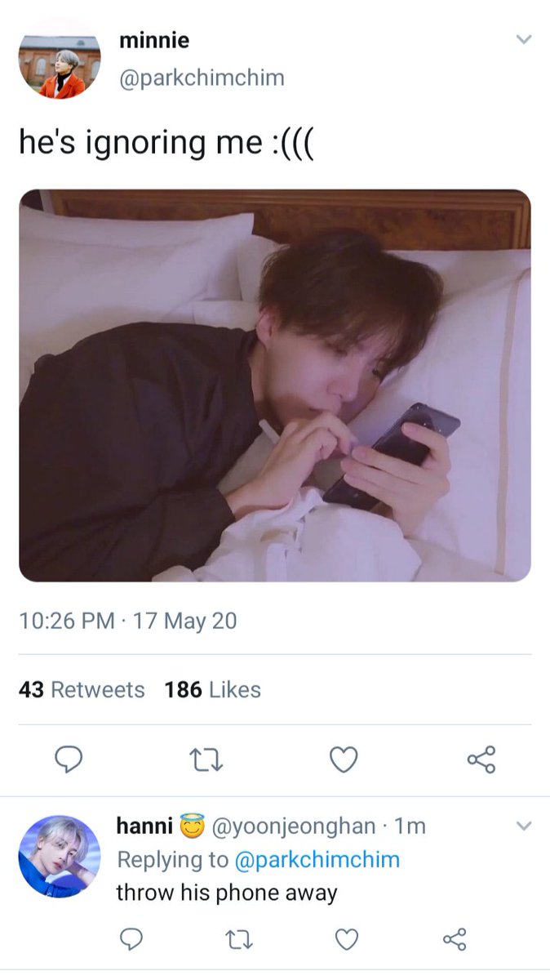Reply to minnie's tweet with comment icon
550x980 pixels.
(69, 759)
